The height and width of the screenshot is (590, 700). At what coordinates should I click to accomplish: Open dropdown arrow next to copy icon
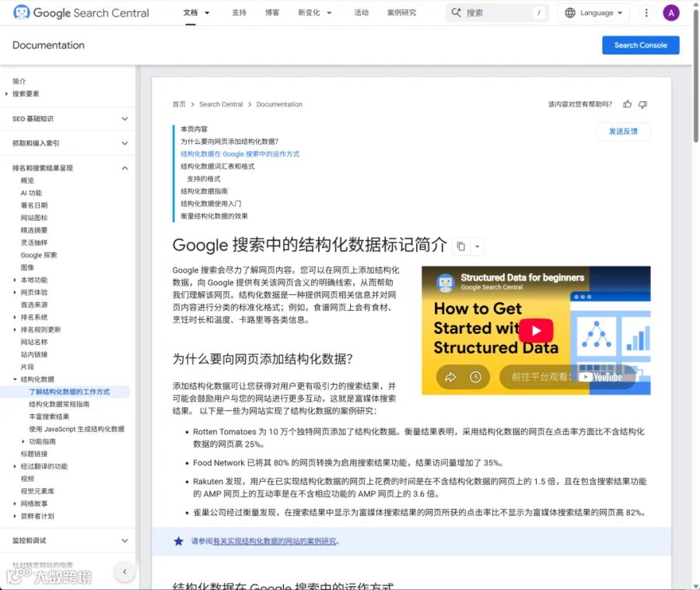coord(478,246)
